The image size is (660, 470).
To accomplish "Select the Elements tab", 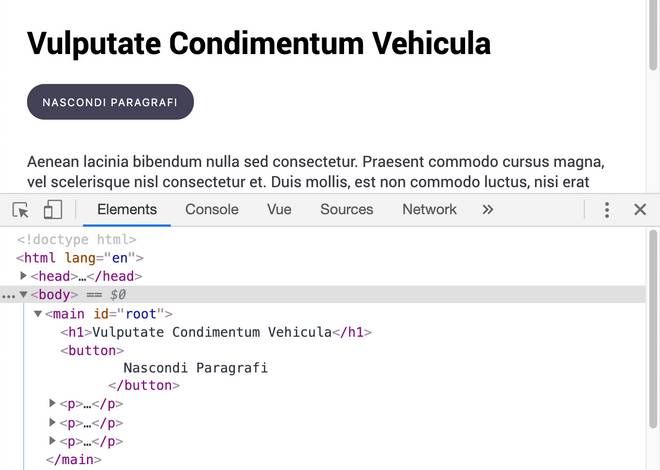I will point(127,210).
